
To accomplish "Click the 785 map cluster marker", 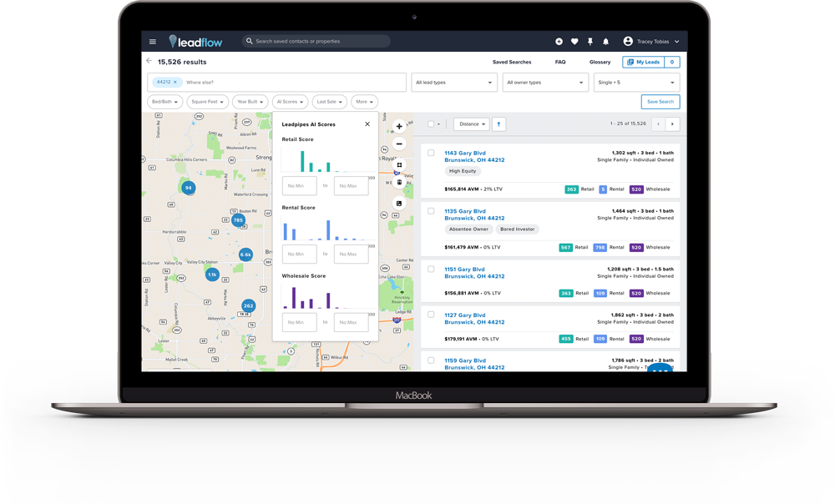I will pos(238,219).
